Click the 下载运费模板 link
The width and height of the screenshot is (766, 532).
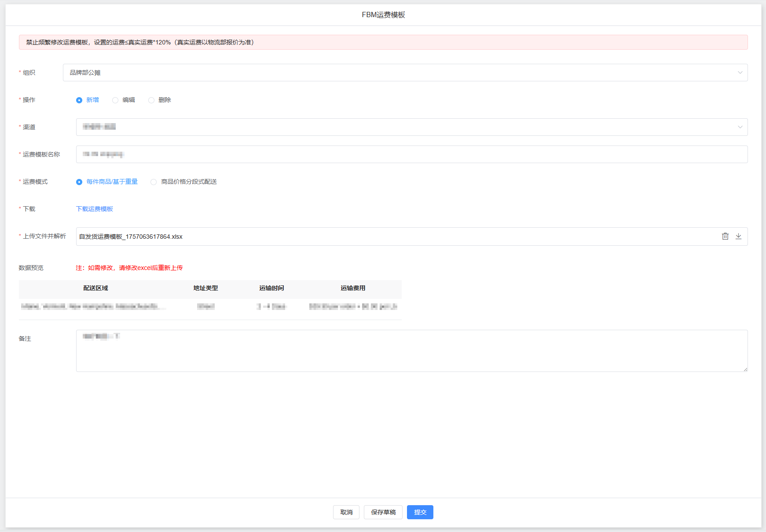pyautogui.click(x=95, y=209)
